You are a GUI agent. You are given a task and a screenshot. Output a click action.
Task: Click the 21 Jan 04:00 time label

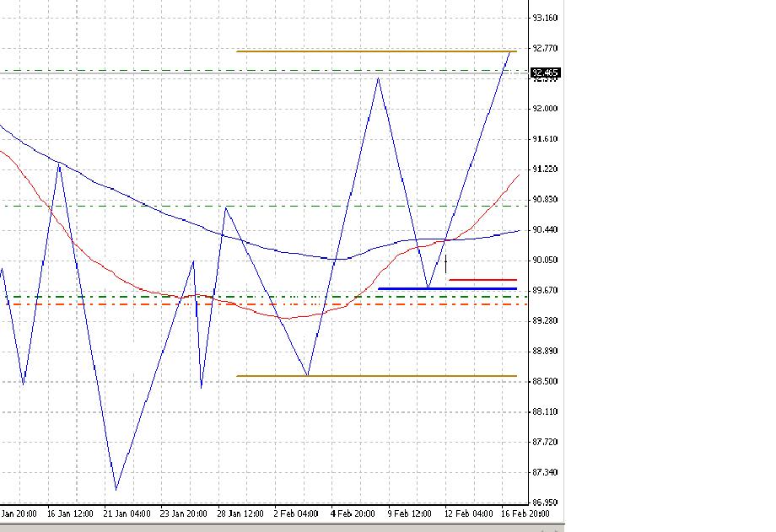tap(127, 513)
